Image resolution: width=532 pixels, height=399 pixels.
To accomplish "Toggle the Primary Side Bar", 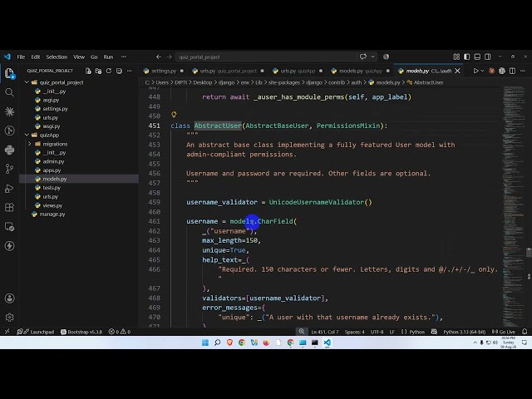I will tap(467, 57).
